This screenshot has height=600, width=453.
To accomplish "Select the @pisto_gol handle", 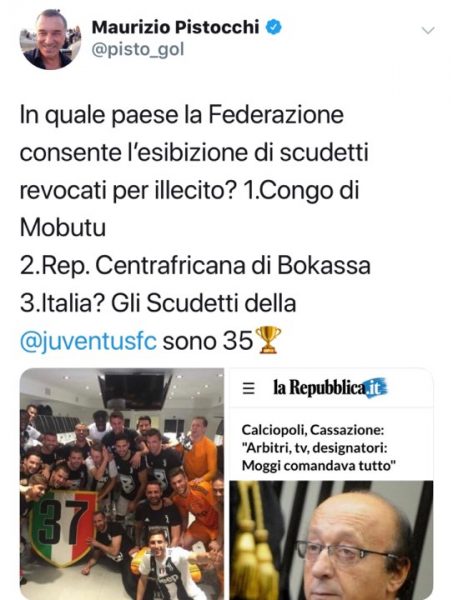I will 138,50.
